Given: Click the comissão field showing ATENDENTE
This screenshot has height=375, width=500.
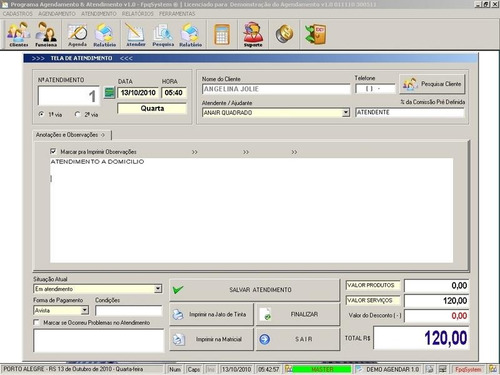Looking at the screenshot, I should click(x=410, y=112).
